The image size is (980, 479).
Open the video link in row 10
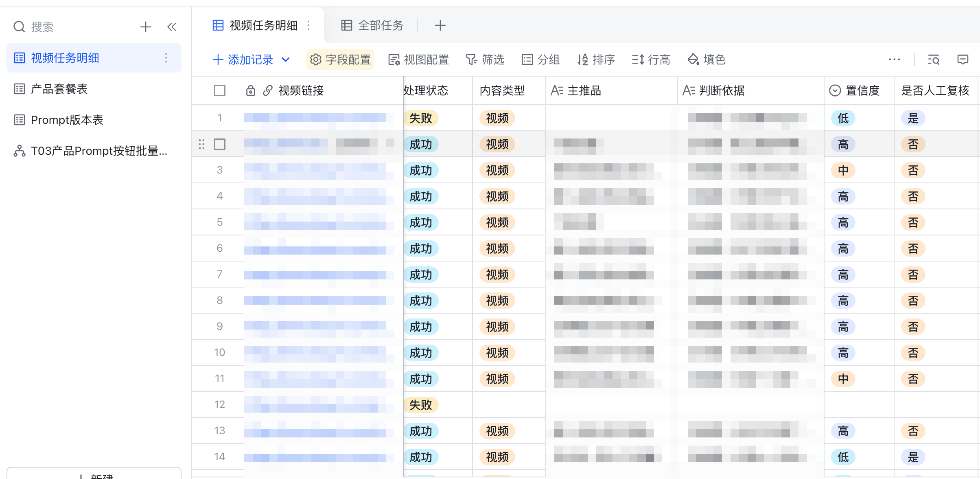(319, 353)
